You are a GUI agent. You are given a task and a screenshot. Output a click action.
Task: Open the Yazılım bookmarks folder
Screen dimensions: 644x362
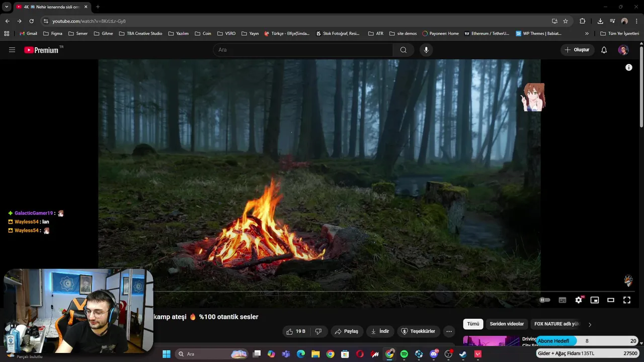click(x=179, y=34)
